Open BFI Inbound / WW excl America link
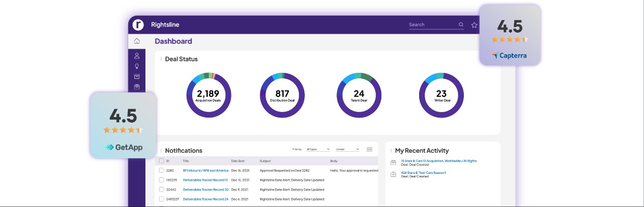The height and width of the screenshot is (207, 644). coord(205,170)
